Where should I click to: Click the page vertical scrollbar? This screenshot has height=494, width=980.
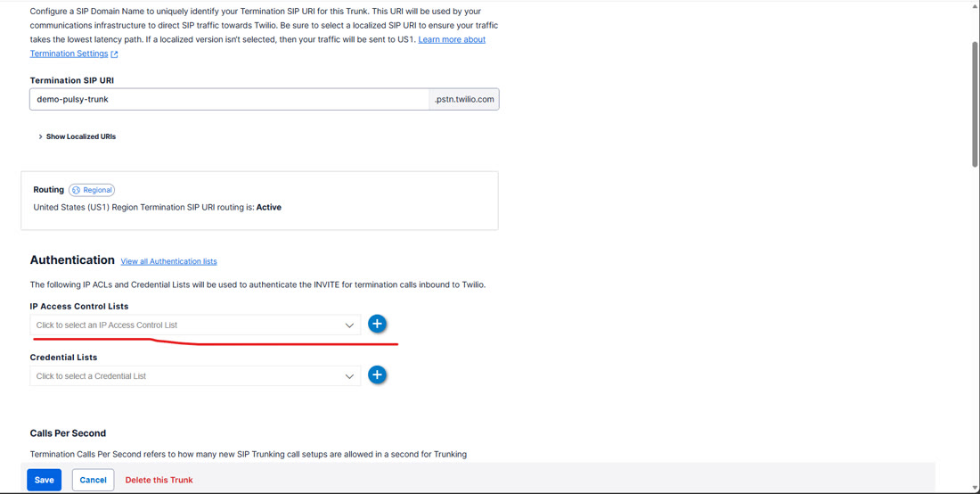click(x=975, y=105)
